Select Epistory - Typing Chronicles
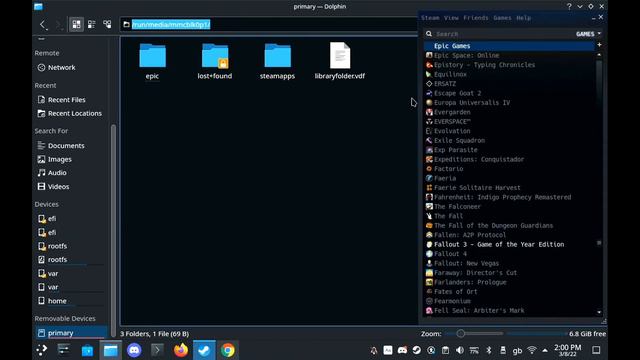640x360 pixels. (484, 65)
